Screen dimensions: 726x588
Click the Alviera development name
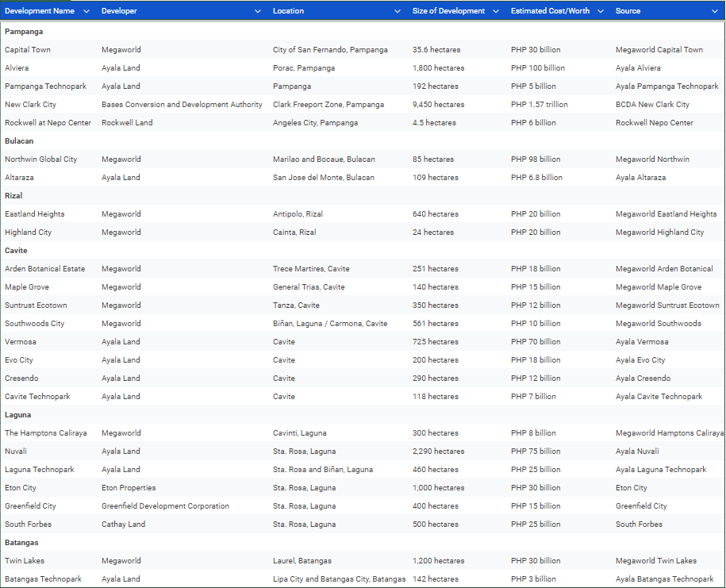pyautogui.click(x=17, y=67)
